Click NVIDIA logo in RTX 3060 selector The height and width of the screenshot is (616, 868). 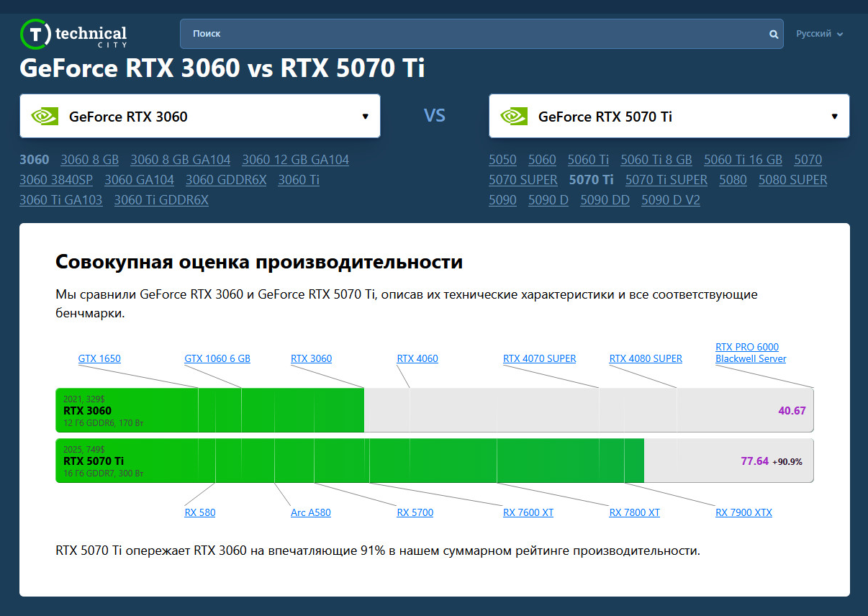pos(45,117)
